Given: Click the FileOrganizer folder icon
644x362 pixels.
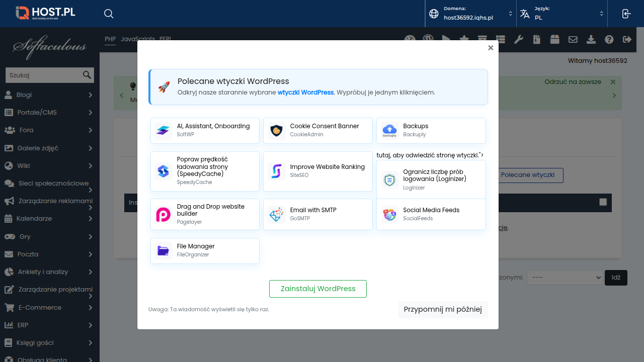Looking at the screenshot, I should pos(164,250).
